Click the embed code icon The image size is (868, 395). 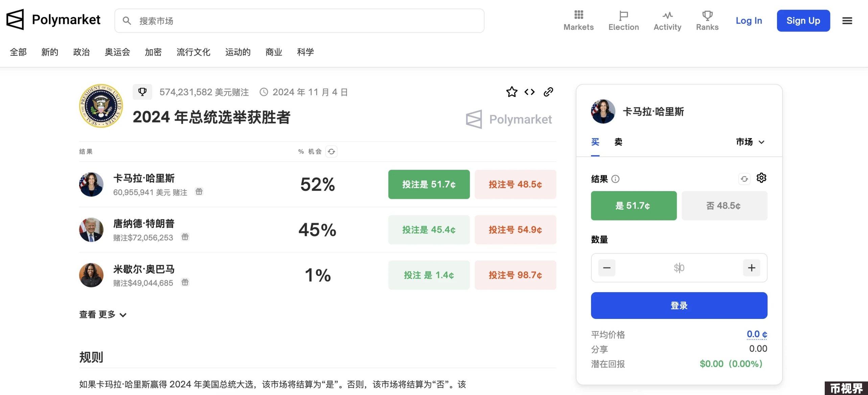[530, 92]
